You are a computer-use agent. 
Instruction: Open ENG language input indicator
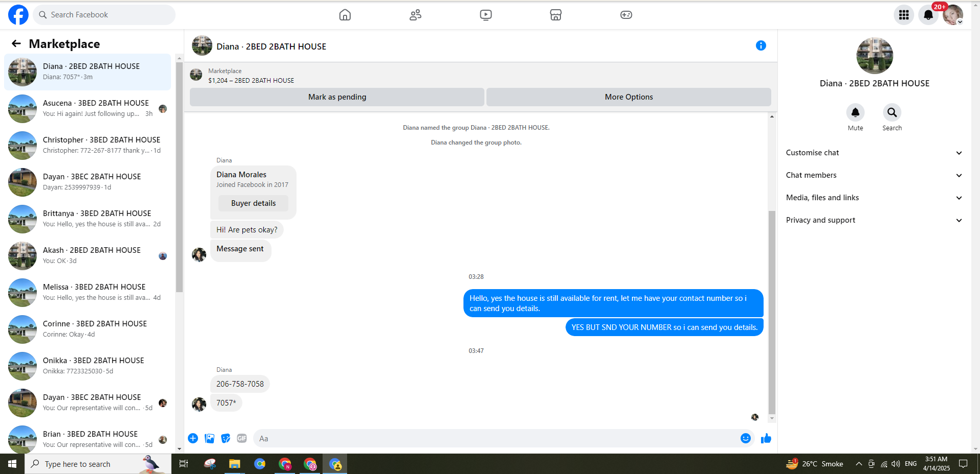[911, 464]
